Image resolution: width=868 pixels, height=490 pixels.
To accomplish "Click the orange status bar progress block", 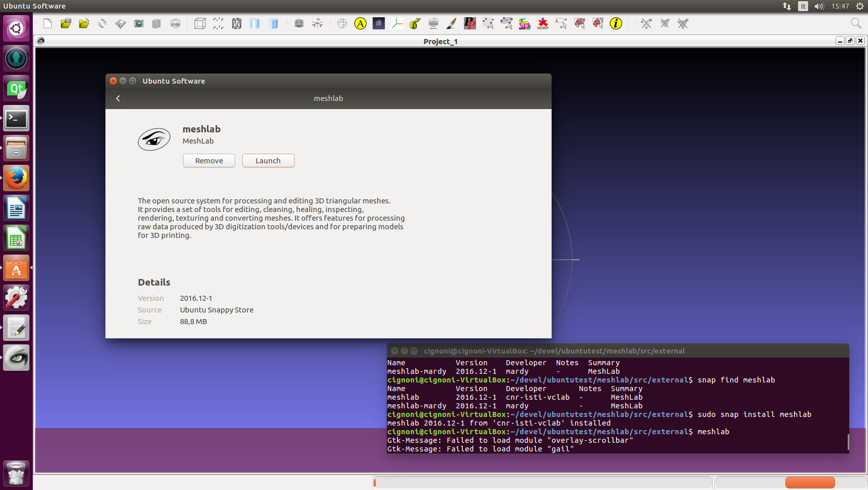I will coord(810,482).
